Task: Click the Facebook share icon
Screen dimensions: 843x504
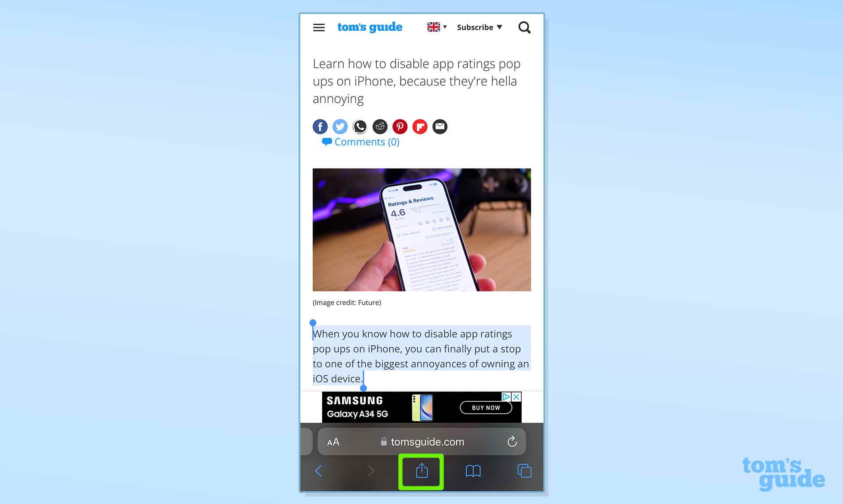Action: coord(320,126)
